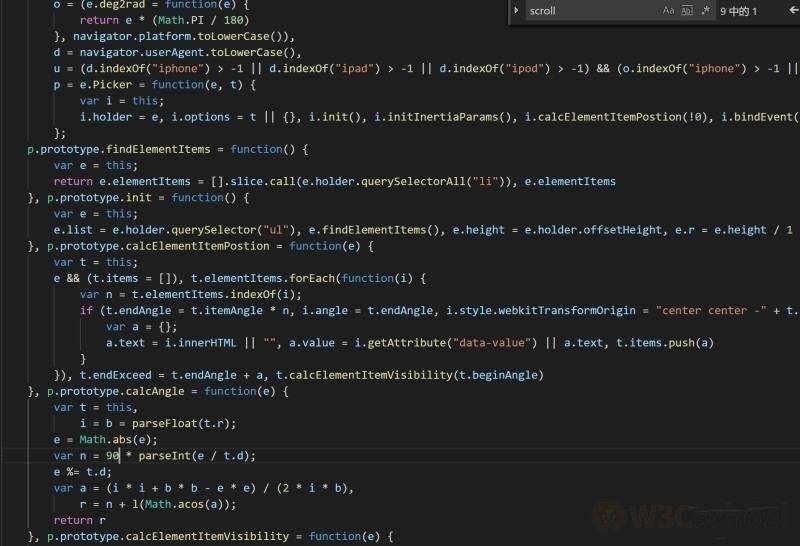Click 'parseFloat(t.r)' in the code

pos(183,424)
